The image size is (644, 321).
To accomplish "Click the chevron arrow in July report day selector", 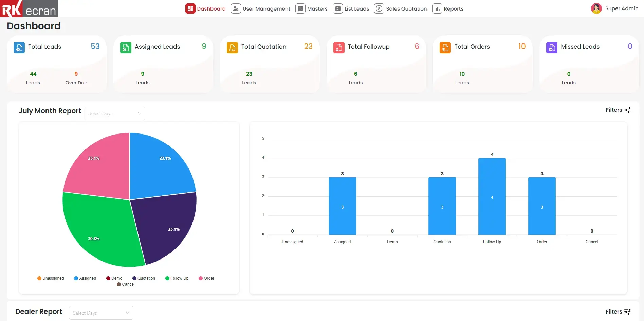I will click(x=139, y=113).
